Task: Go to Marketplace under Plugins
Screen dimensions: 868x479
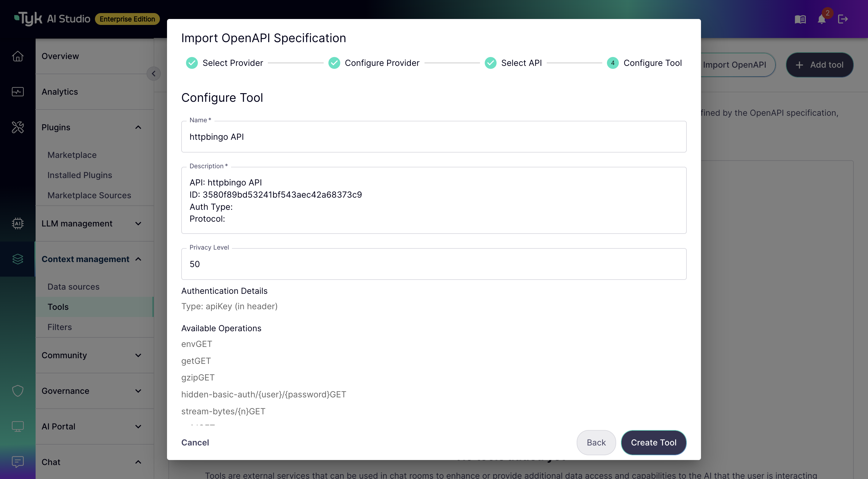Action: tap(95, 155)
